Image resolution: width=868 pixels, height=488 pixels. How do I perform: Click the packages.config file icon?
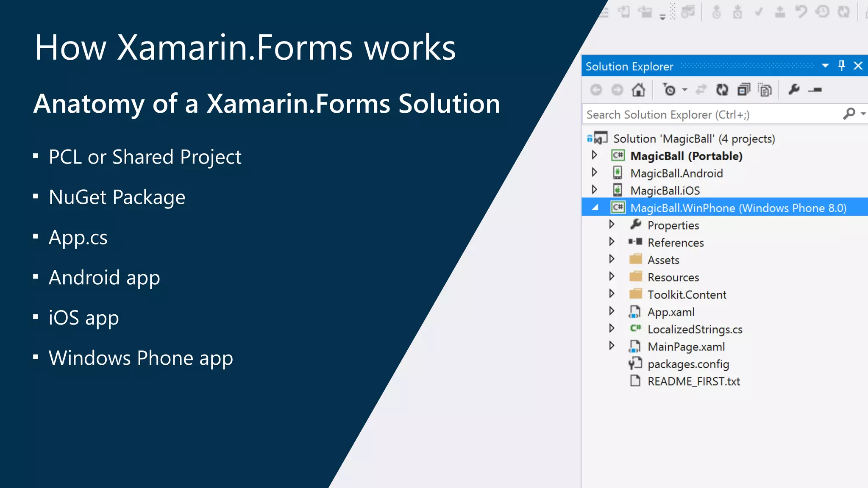pyautogui.click(x=635, y=363)
